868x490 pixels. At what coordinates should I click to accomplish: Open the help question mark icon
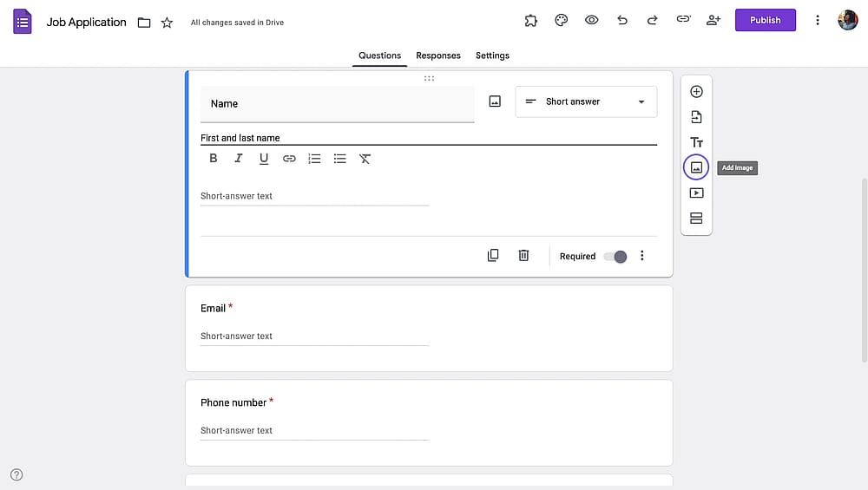tap(16, 474)
